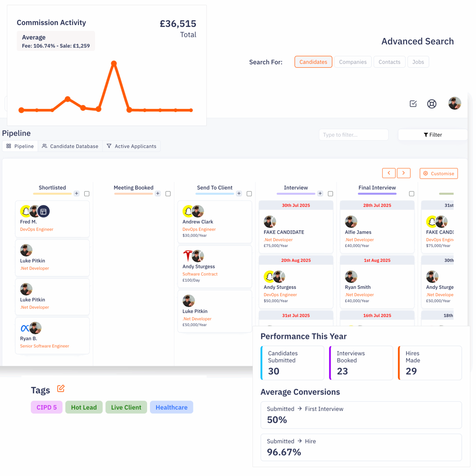Click the Type to filter input field

click(353, 134)
